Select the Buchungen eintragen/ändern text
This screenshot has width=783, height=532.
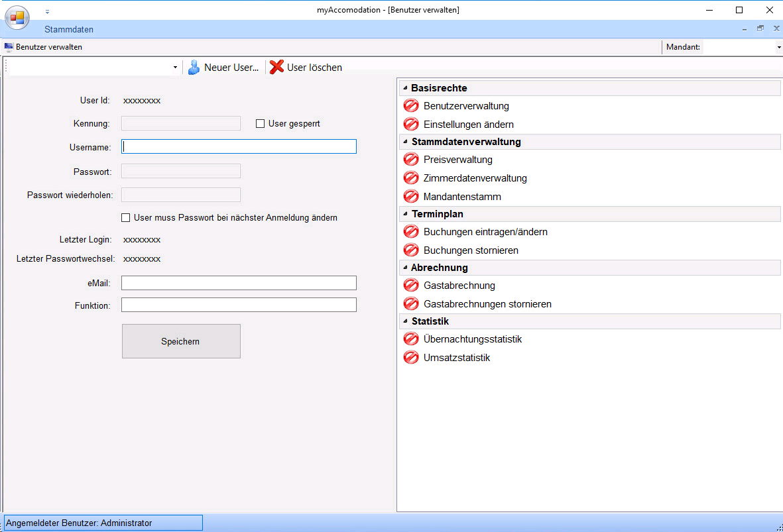point(485,232)
